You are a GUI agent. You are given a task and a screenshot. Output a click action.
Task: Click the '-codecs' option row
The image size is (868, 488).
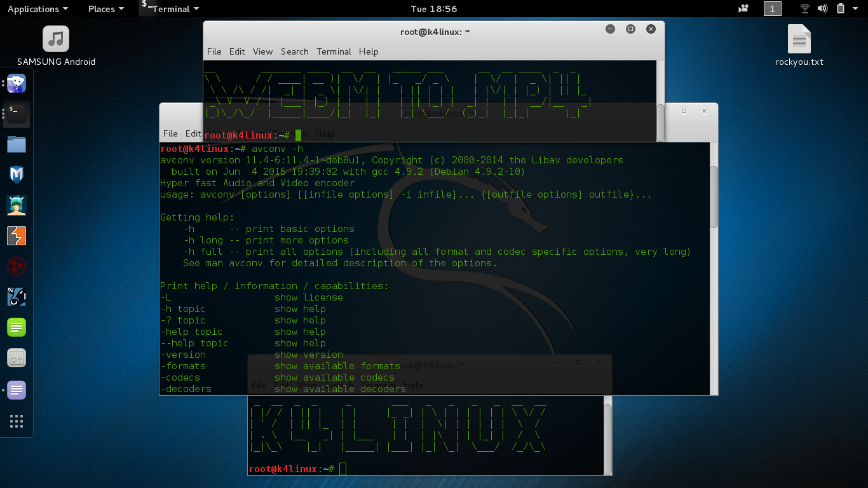[277, 377]
